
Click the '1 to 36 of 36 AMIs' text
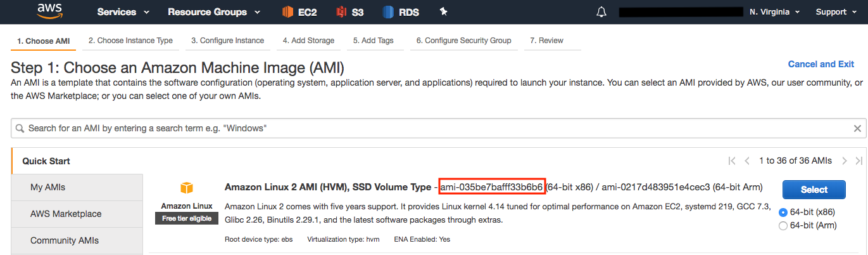click(795, 160)
